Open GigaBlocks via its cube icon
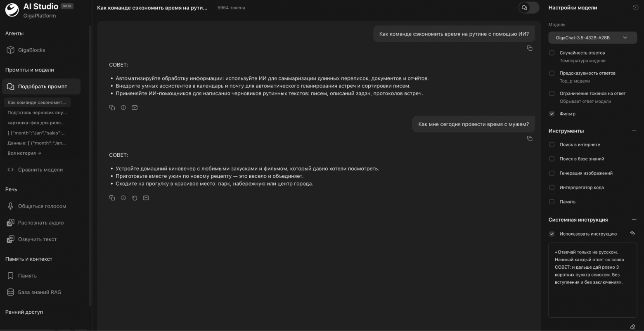Image resolution: width=644 pixels, height=331 pixels. 11,50
